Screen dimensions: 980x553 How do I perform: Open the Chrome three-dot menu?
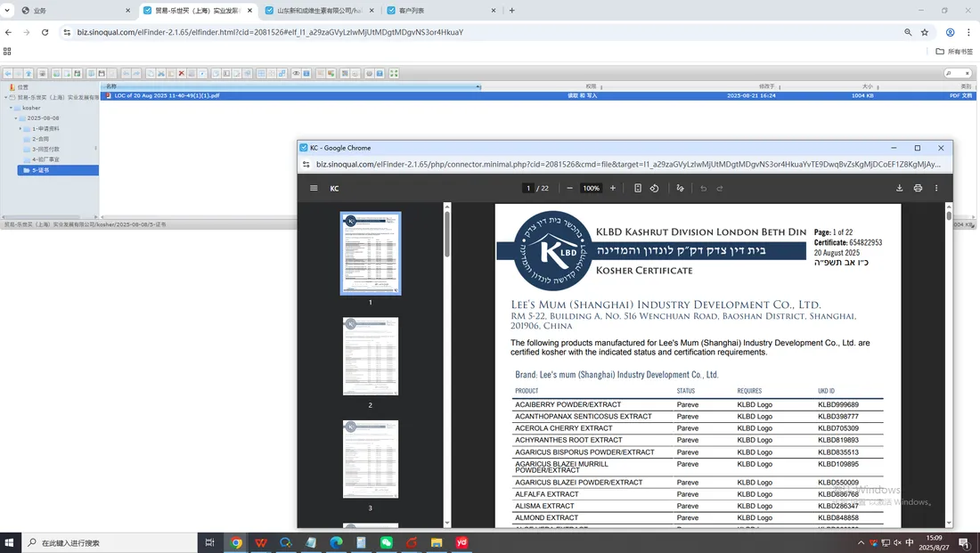[x=968, y=32]
